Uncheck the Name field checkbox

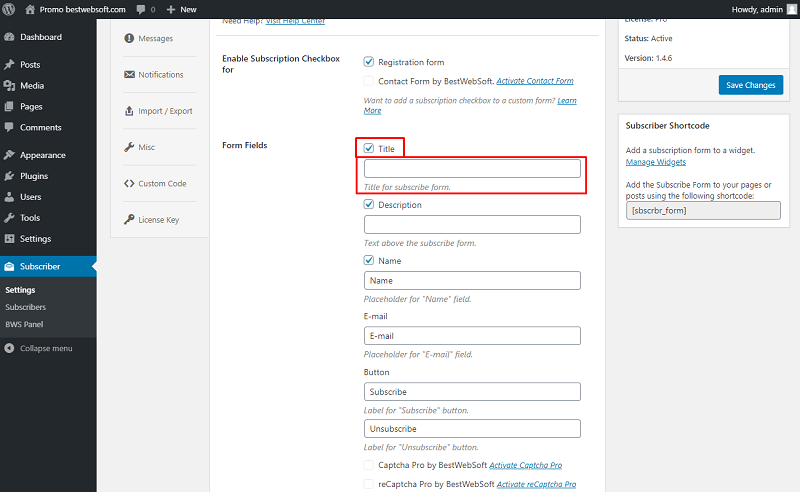[x=368, y=260]
